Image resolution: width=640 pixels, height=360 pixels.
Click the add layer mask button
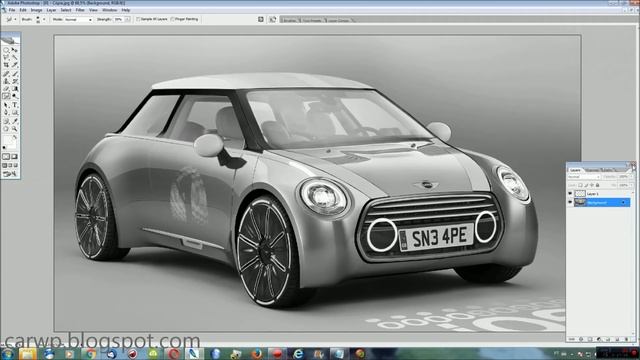tap(590, 339)
